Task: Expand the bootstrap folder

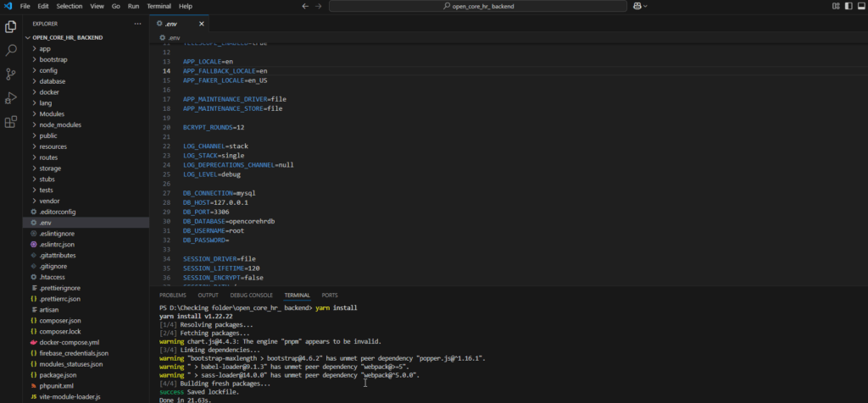Action: [x=86, y=59]
